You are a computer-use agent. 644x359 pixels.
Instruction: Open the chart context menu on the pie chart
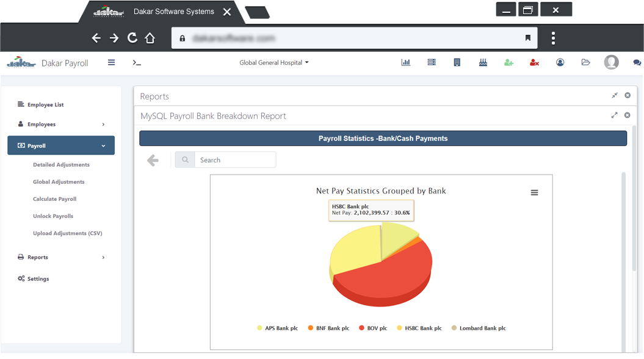[534, 192]
